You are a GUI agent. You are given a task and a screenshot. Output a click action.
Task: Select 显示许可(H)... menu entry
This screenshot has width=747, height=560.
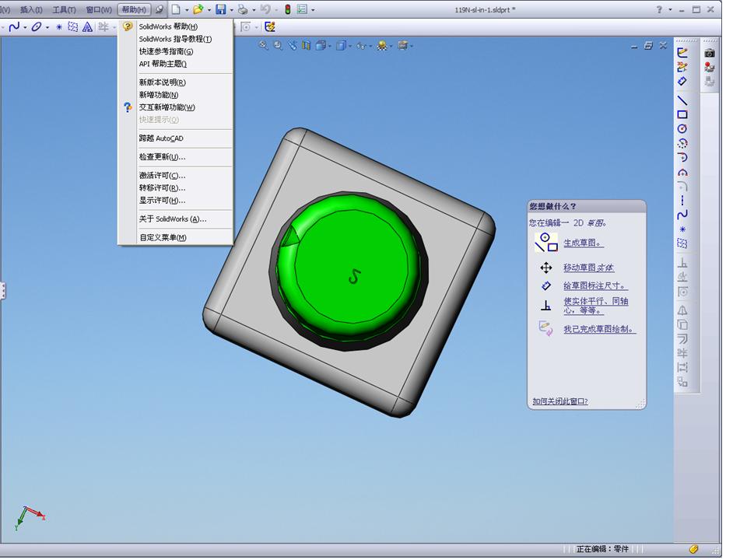175,200
